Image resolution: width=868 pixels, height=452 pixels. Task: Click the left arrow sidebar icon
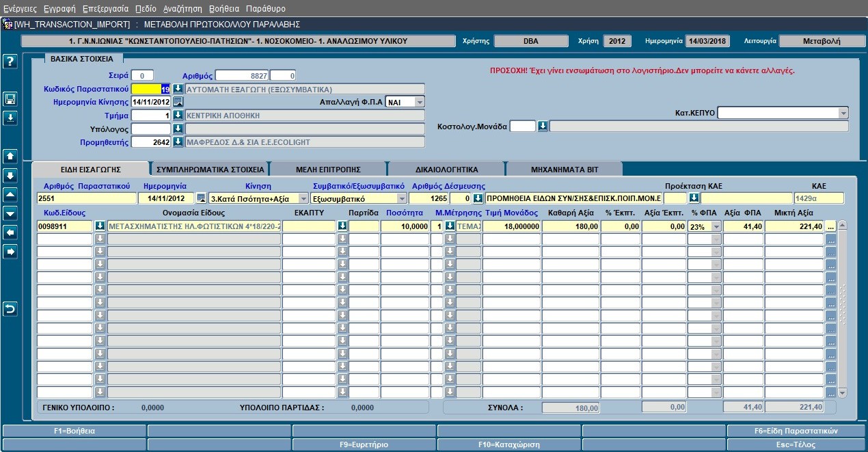click(10, 232)
